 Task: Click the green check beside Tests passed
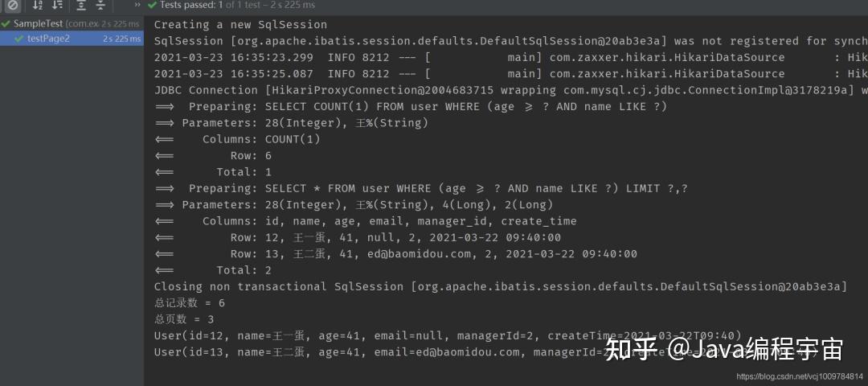[x=152, y=5]
